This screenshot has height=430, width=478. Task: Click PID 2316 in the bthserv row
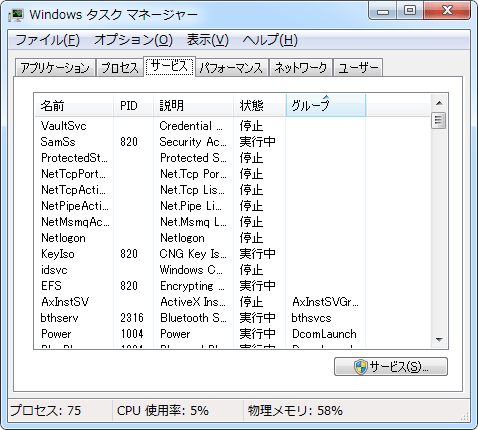point(132,318)
